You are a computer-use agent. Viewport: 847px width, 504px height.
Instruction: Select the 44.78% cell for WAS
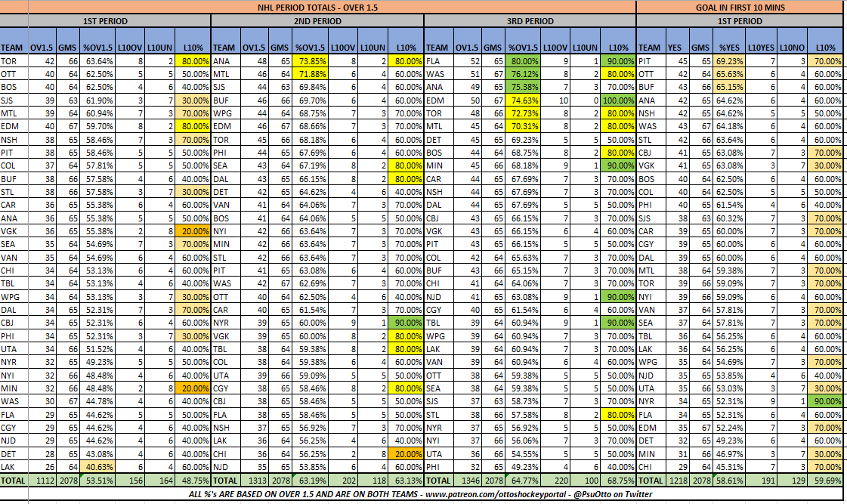(x=97, y=401)
